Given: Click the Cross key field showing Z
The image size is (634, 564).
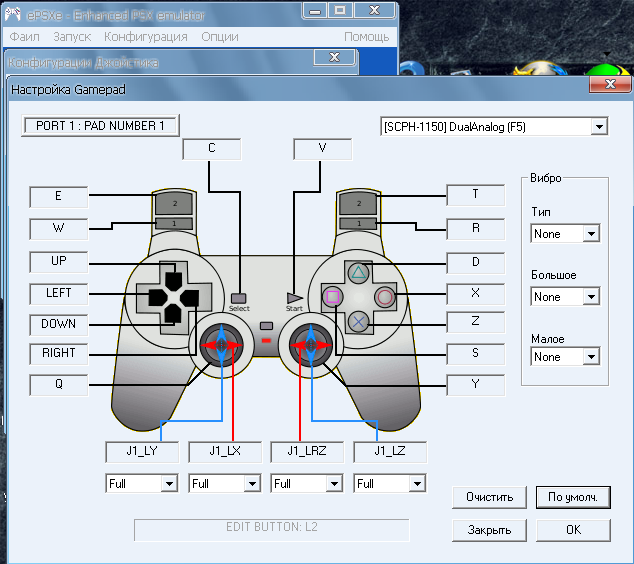Looking at the screenshot, I should click(x=476, y=322).
